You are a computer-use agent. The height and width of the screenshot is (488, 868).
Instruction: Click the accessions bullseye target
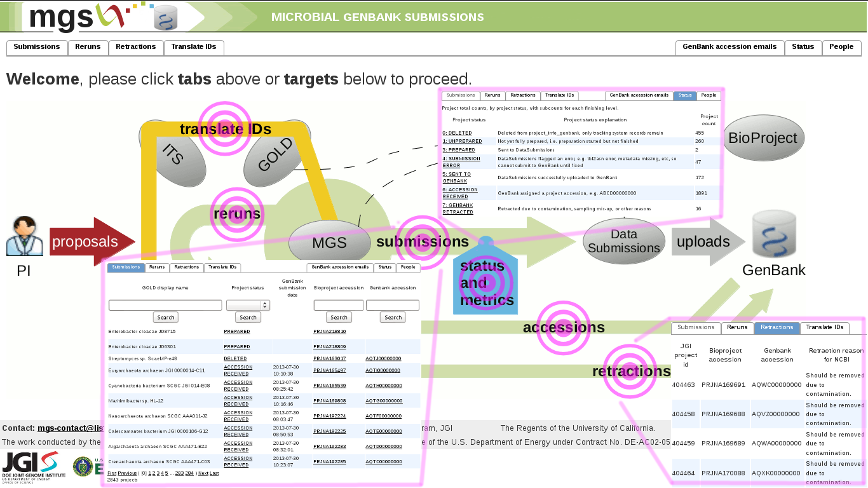(563, 327)
